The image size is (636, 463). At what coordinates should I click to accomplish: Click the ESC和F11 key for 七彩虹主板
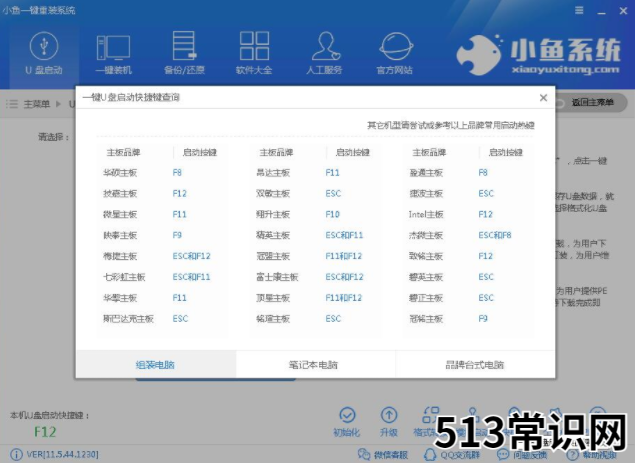191,277
